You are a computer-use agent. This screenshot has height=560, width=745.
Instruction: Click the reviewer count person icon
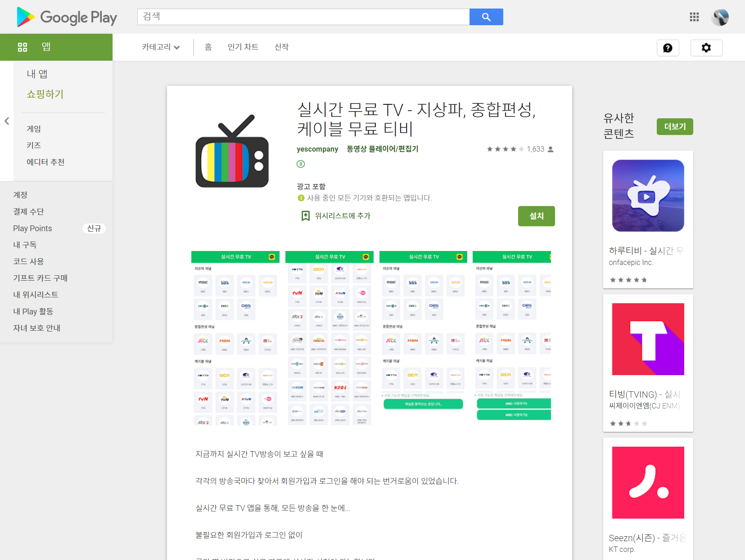coord(551,149)
